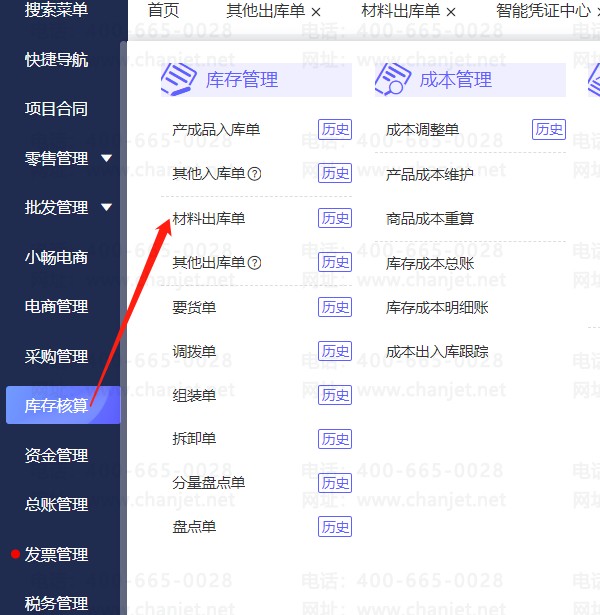600x615 pixels.
Task: Open the 库存成本总账 link
Action: [x=430, y=264]
